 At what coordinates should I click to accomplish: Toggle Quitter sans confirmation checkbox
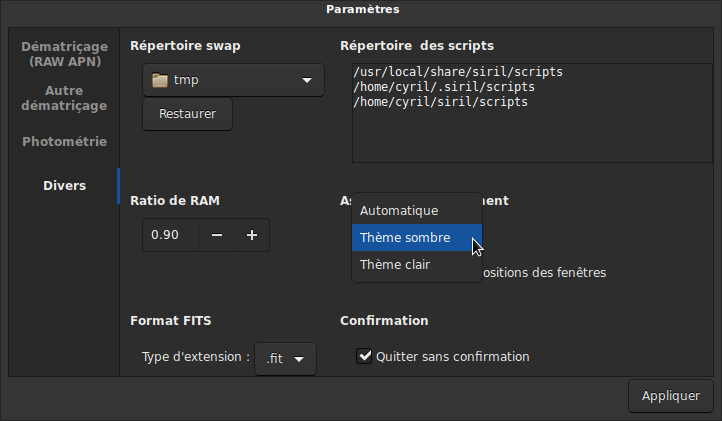[x=365, y=356]
